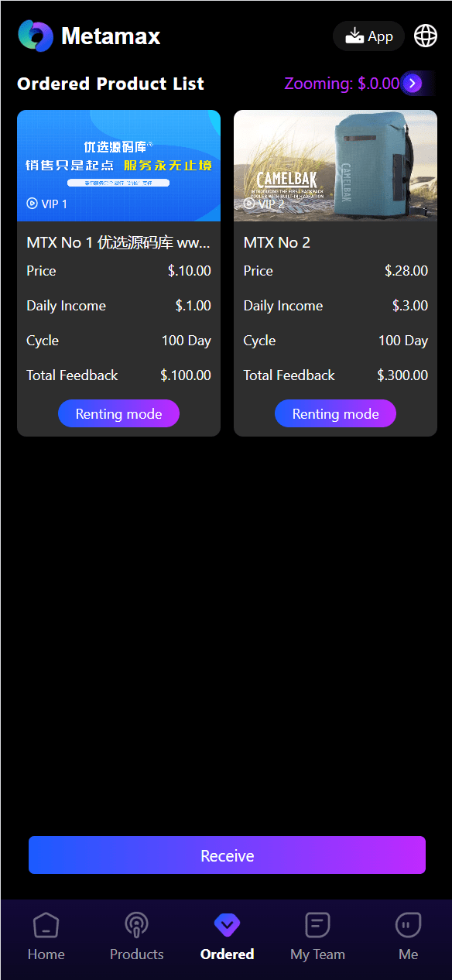Click Renting mode for MTX No 2
This screenshot has height=980, width=452.
click(335, 414)
